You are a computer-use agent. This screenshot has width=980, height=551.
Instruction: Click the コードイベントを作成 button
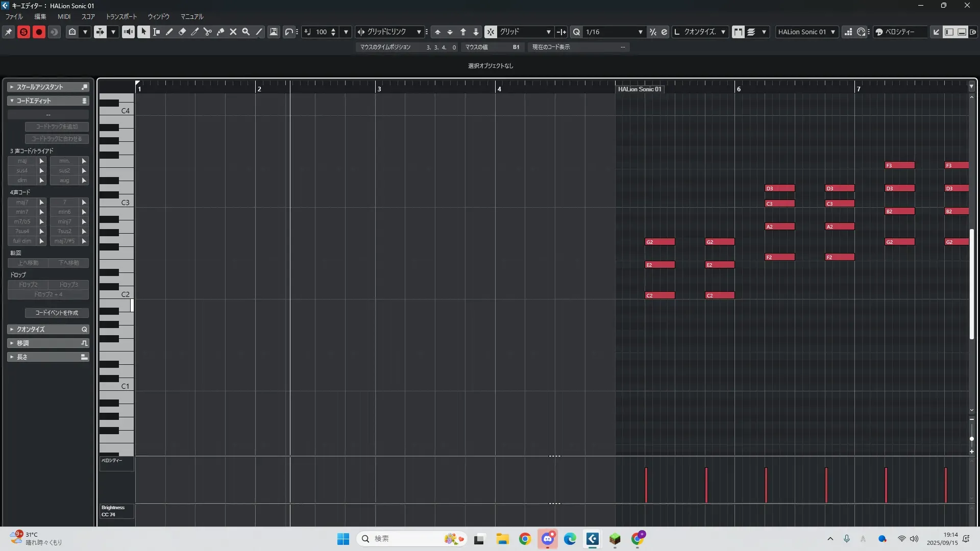tap(57, 313)
